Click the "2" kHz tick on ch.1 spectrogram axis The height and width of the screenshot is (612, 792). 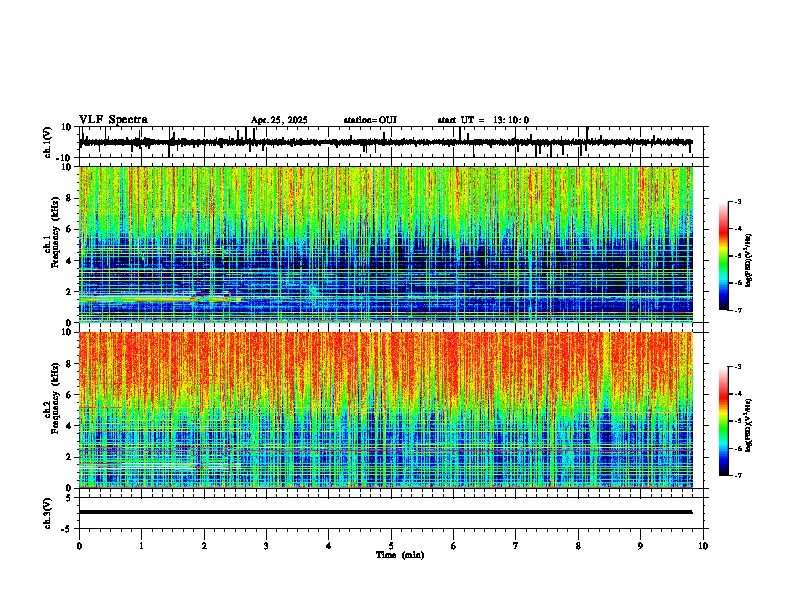[x=69, y=292]
